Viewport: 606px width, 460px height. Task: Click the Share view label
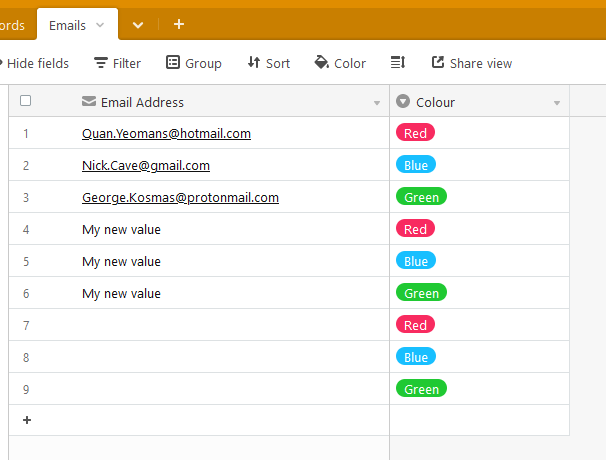[481, 63]
